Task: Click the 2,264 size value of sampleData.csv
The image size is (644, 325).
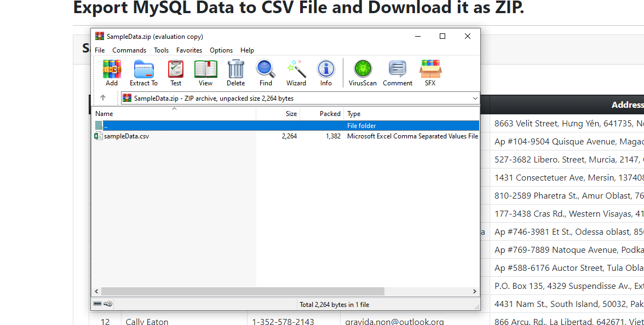Action: pyautogui.click(x=289, y=136)
